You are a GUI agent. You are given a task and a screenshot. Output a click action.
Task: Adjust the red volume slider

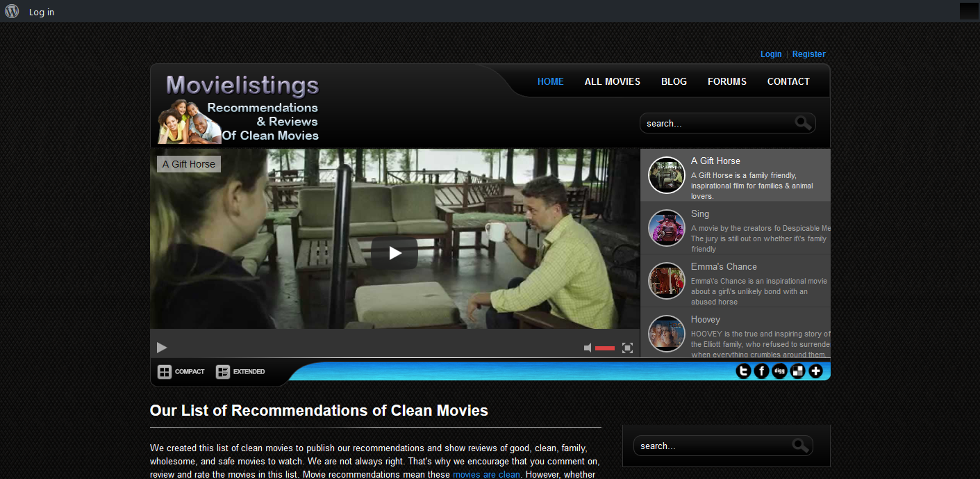point(604,348)
